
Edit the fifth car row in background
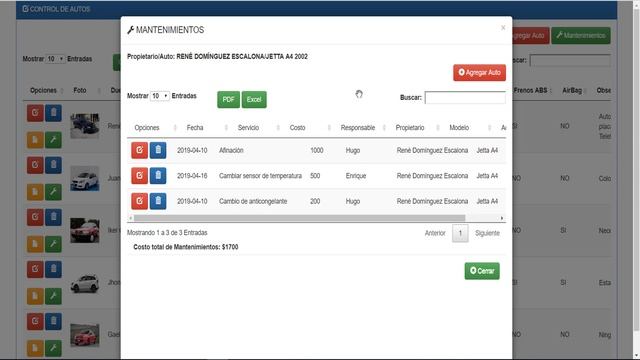point(35,321)
